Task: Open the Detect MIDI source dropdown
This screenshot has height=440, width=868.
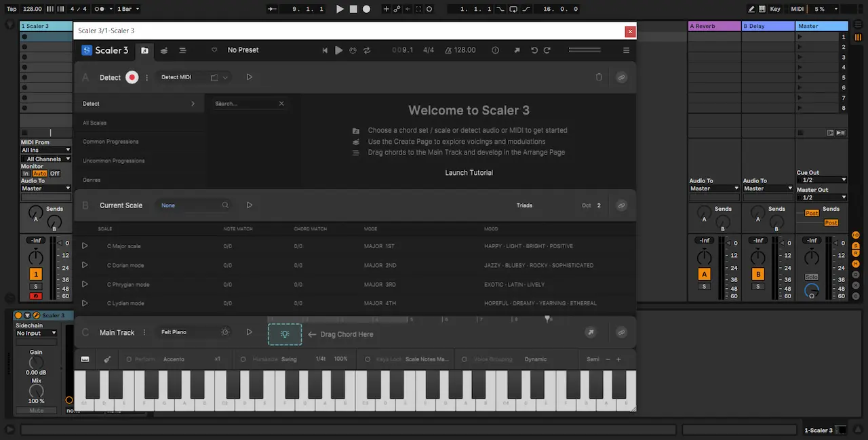Action: point(193,77)
